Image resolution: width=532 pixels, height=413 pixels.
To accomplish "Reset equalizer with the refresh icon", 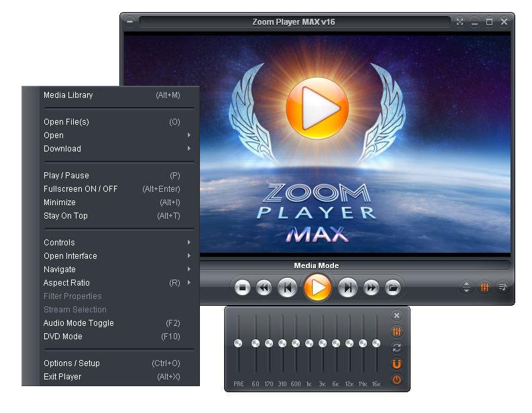I will pos(396,347).
